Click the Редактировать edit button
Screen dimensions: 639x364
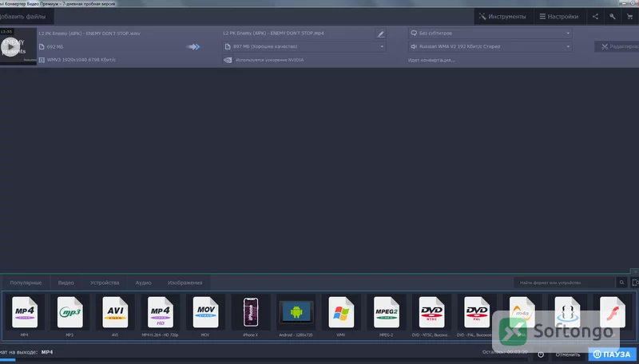pyautogui.click(x=617, y=46)
